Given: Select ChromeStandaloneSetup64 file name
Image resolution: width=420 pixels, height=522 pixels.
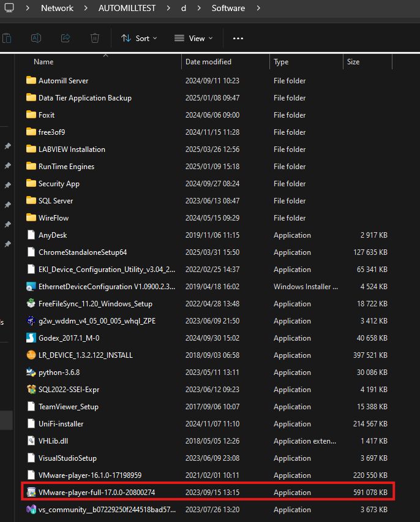Looking at the screenshot, I should point(83,252).
